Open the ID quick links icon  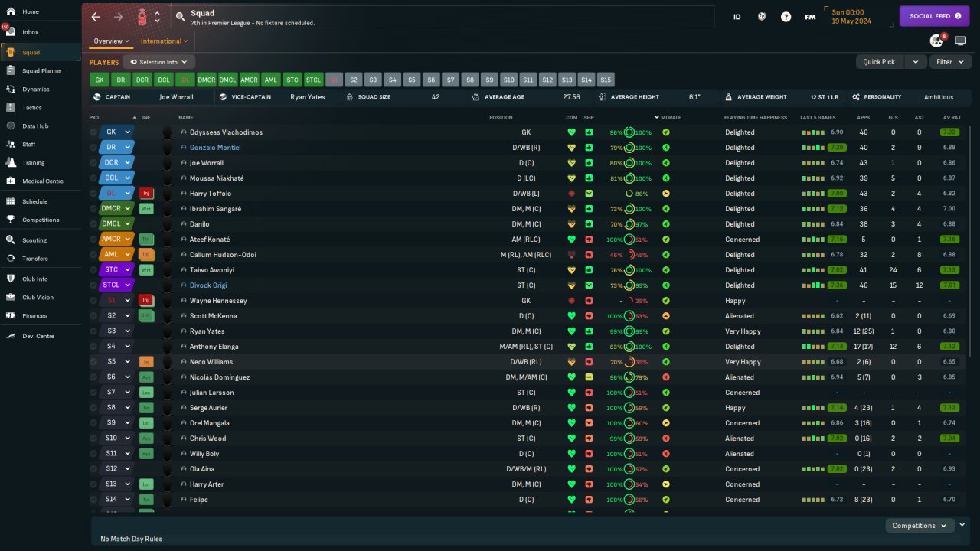pos(737,17)
